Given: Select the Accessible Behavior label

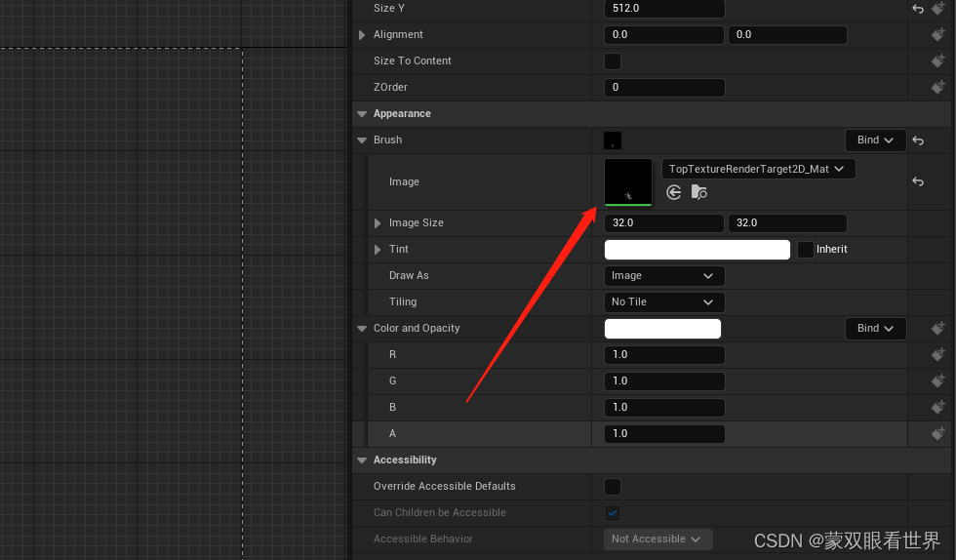Looking at the screenshot, I should coord(423,540).
